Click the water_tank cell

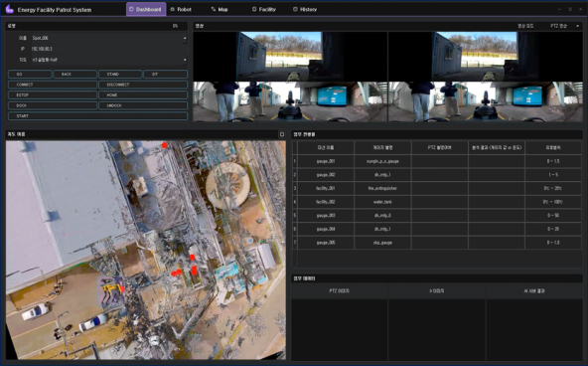coord(382,202)
